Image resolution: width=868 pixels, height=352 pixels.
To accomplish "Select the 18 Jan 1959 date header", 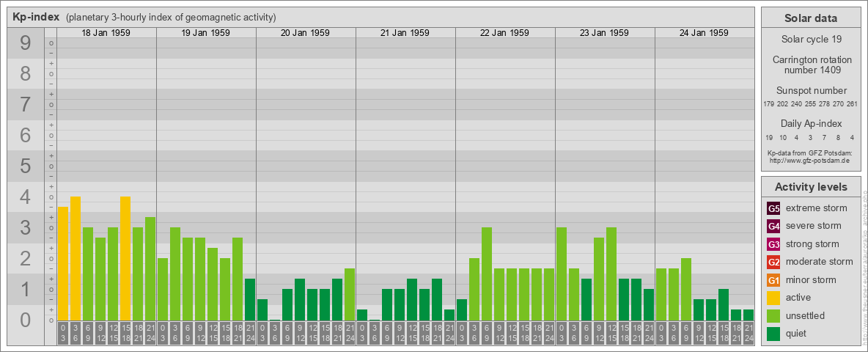I will [x=106, y=33].
